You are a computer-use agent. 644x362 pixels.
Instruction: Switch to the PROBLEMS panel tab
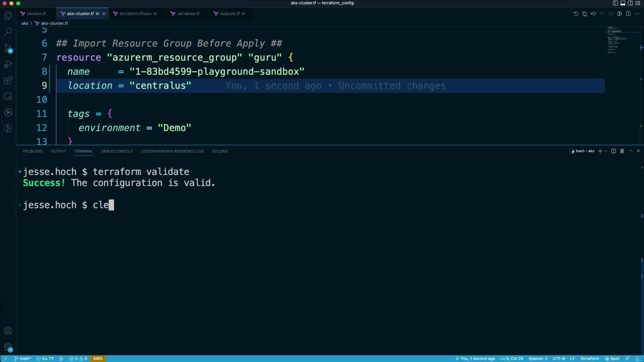pyautogui.click(x=33, y=151)
